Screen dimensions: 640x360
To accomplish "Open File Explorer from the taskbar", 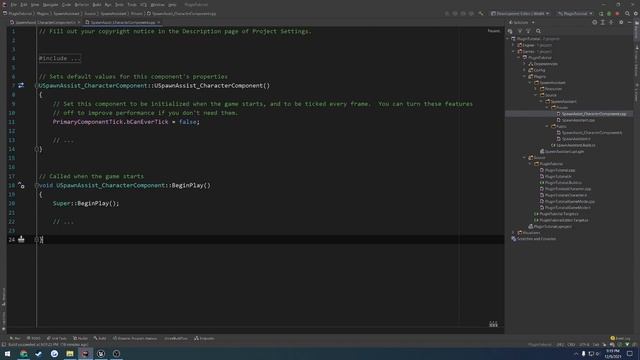I will coord(70,354).
